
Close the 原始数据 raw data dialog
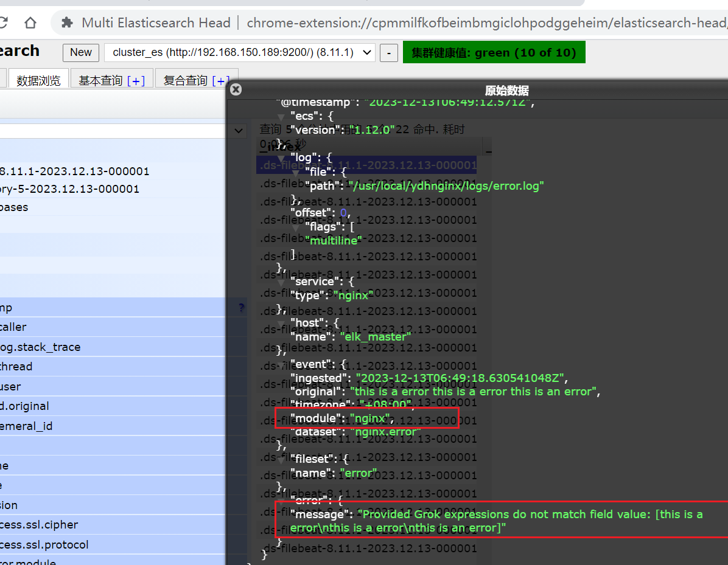point(236,89)
